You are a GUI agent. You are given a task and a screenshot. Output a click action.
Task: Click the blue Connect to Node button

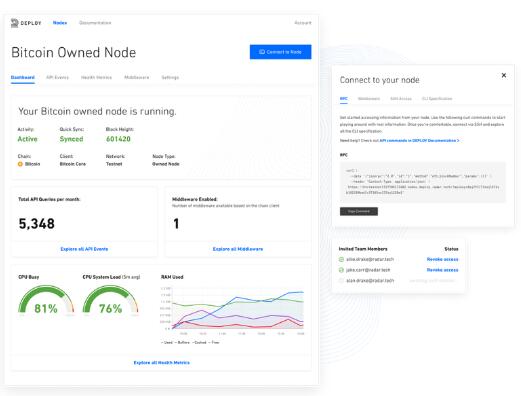[280, 52]
